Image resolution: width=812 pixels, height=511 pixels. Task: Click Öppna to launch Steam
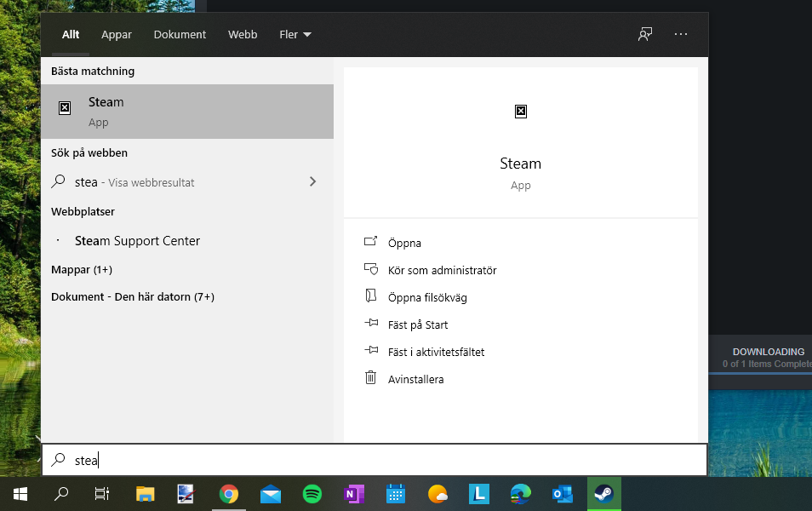404,243
